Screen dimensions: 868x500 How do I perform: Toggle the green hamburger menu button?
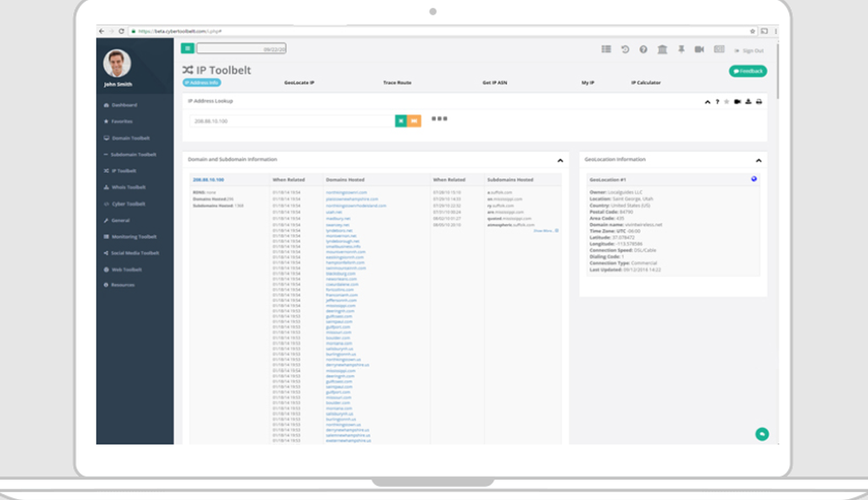[x=187, y=49]
